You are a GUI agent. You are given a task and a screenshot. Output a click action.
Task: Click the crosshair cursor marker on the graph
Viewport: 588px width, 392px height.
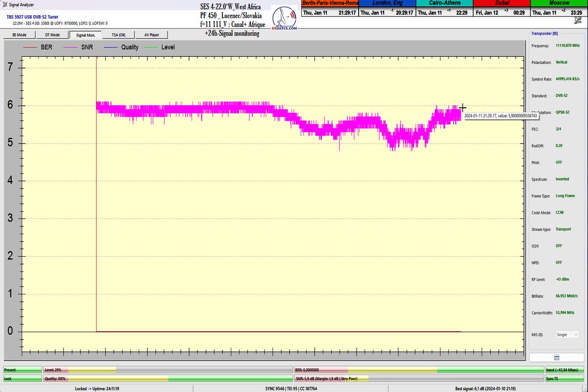(462, 108)
